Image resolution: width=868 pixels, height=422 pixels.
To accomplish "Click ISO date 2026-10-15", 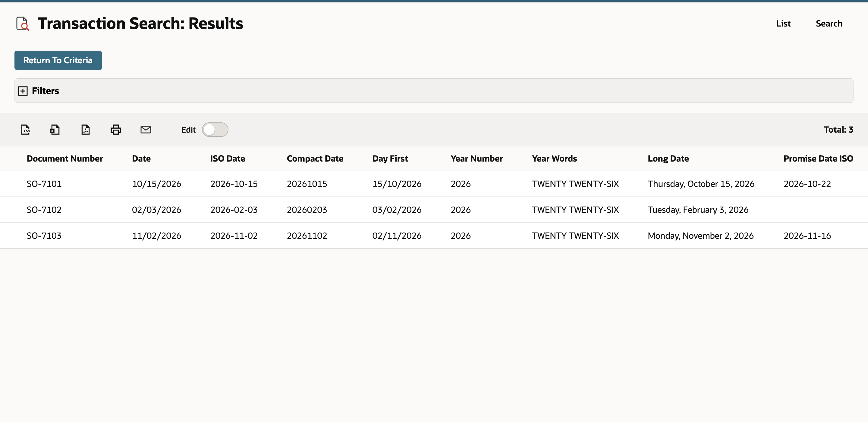I will click(234, 184).
